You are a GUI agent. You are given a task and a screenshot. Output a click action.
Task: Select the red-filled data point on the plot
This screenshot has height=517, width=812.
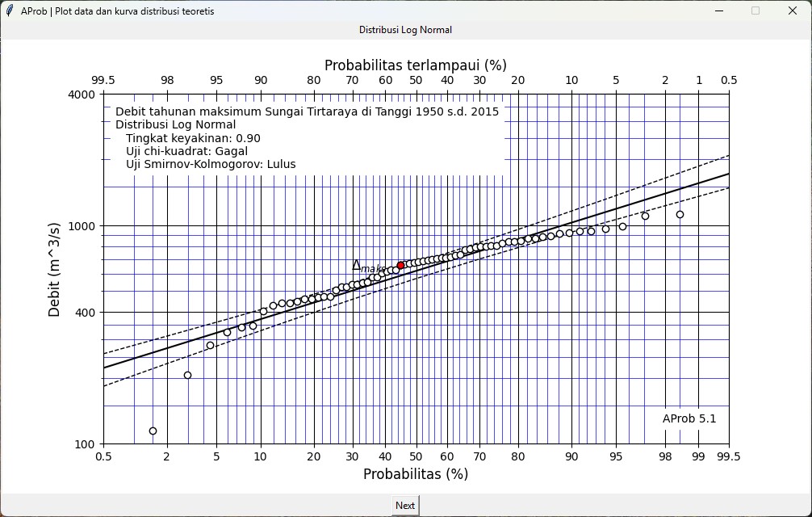pos(400,266)
